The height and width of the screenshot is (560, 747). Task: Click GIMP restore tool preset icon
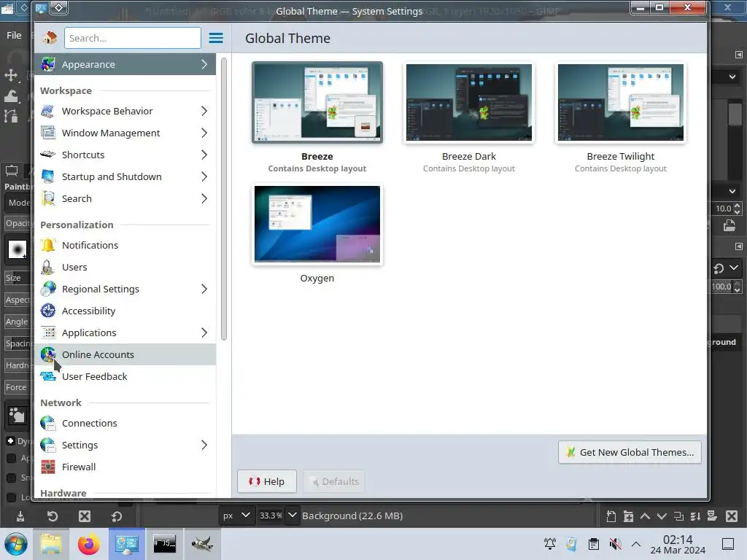[x=53, y=516]
